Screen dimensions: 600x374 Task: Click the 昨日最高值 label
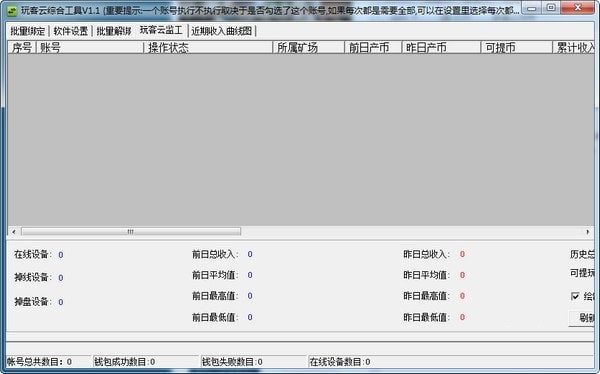427,296
